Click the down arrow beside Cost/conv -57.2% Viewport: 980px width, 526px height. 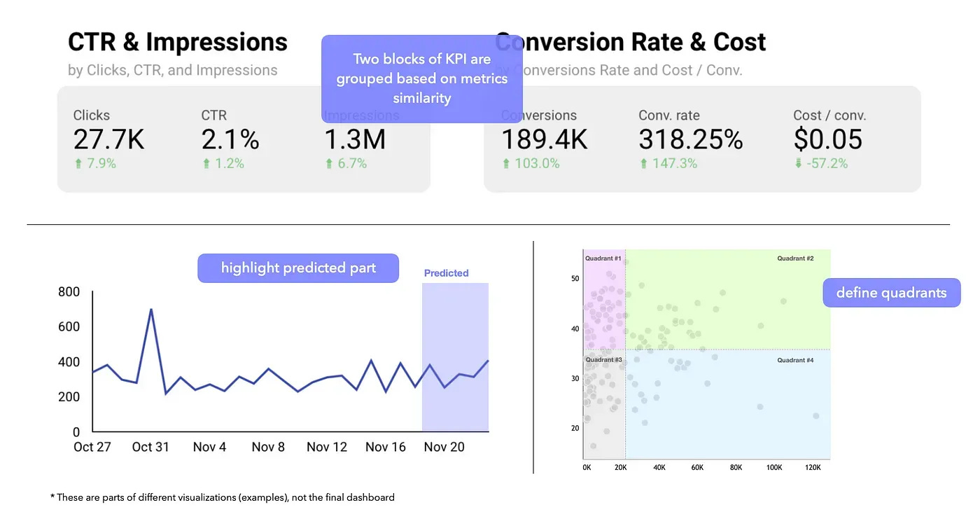pyautogui.click(x=796, y=163)
